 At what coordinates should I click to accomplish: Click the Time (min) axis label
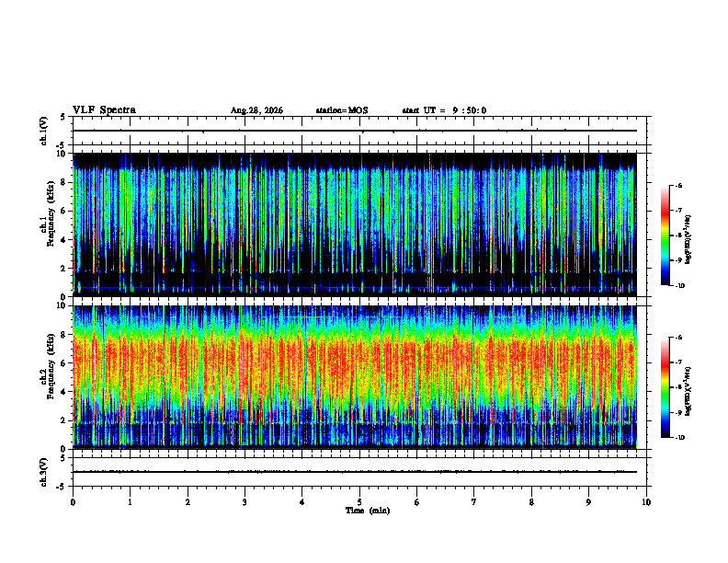(368, 511)
